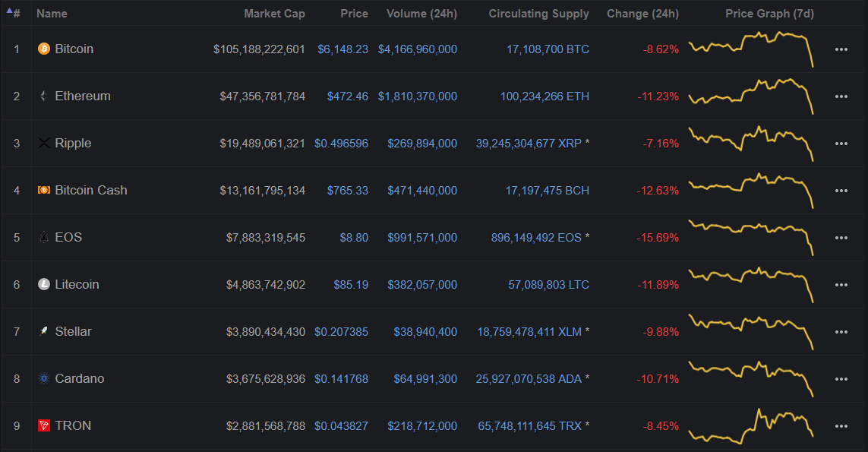Screen dimensions: 868x452
Task: Open more options menu for Stellar row
Action: tap(841, 332)
